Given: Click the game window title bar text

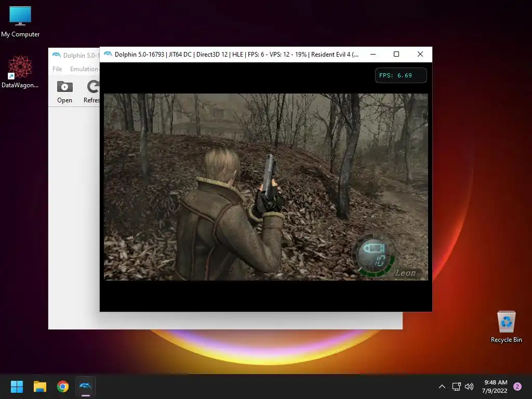Looking at the screenshot, I should point(236,54).
